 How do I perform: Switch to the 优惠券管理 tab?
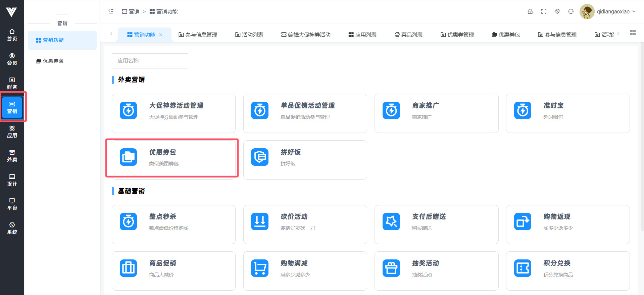click(457, 35)
